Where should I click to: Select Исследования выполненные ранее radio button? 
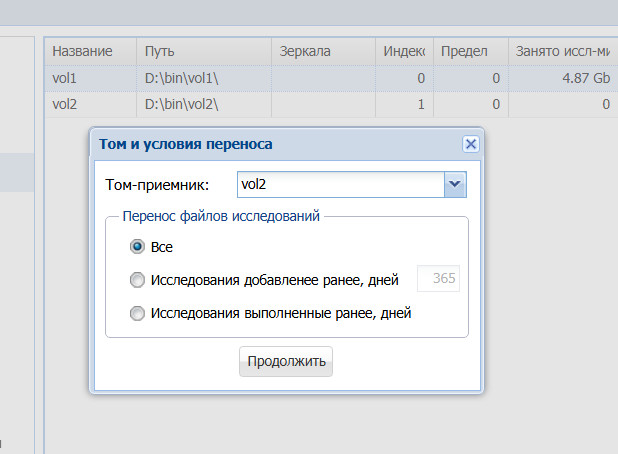click(x=137, y=313)
